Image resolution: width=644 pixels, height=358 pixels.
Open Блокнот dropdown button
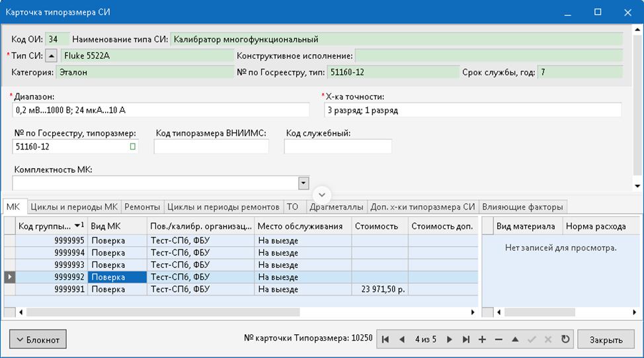pyautogui.click(x=38, y=339)
